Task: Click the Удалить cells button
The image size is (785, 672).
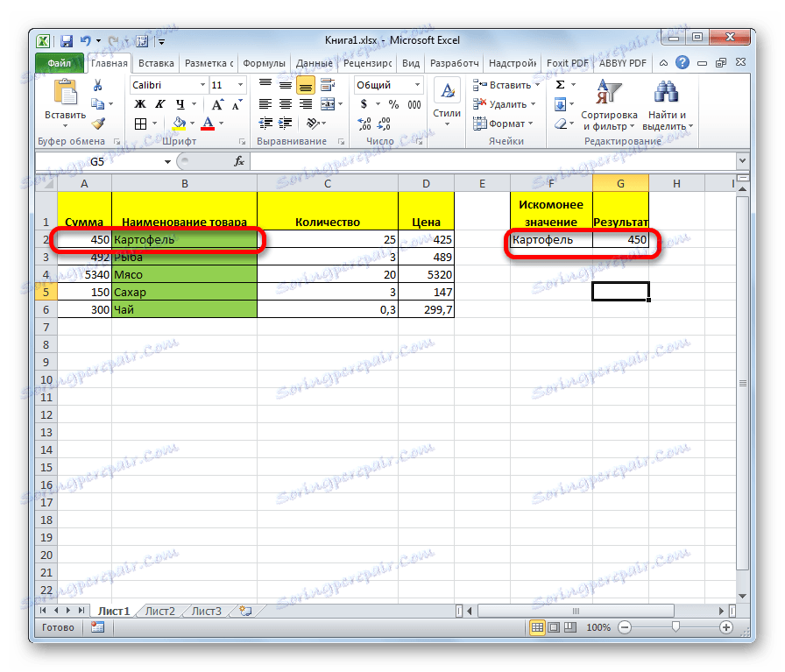Action: pyautogui.click(x=504, y=104)
